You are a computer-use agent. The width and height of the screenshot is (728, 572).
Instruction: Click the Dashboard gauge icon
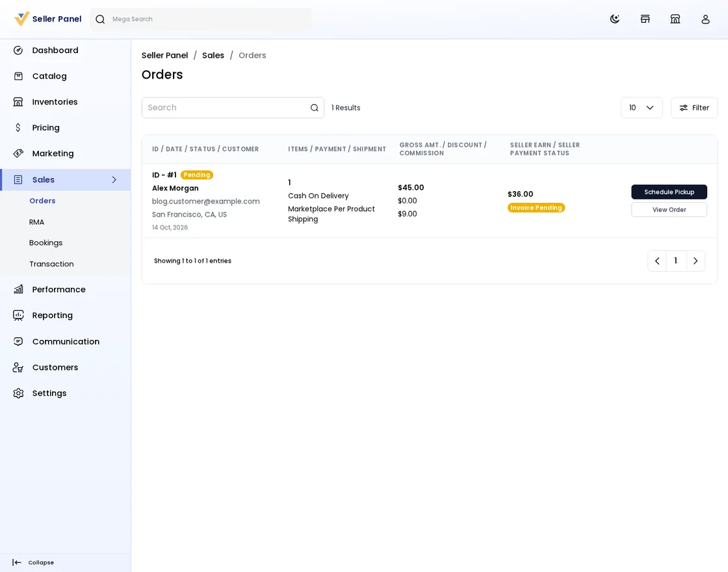coord(18,50)
